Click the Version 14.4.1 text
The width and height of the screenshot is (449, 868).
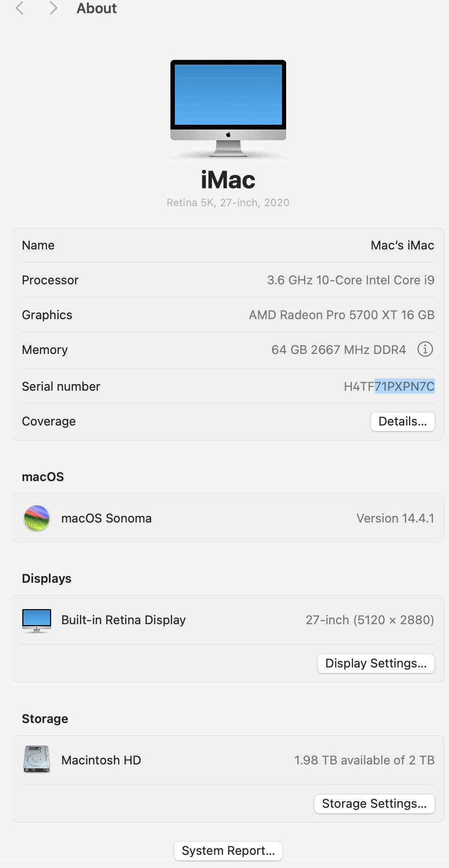[x=395, y=518]
